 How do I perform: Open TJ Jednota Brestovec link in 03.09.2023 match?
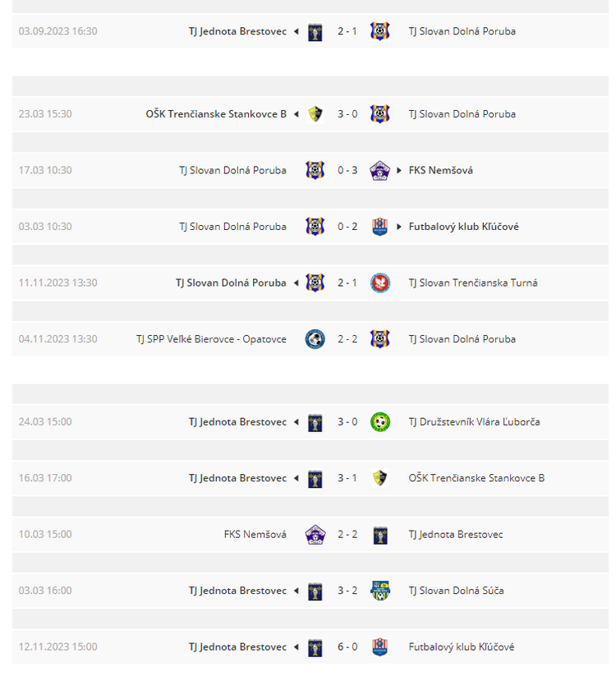237,31
